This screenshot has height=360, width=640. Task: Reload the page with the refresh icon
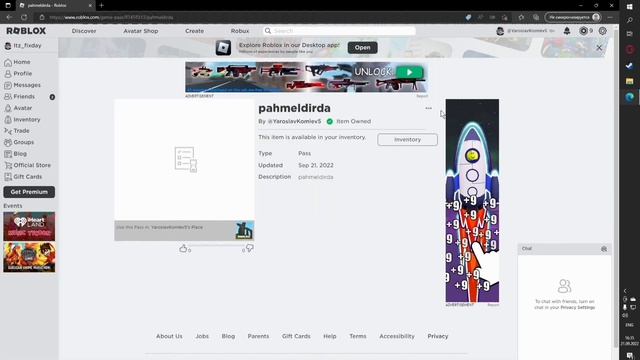24,17
